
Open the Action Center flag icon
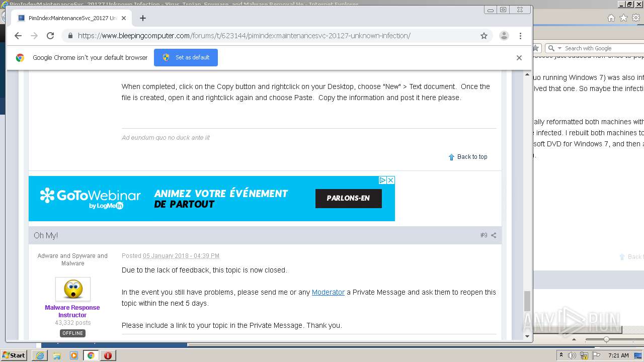pyautogui.click(x=596, y=355)
